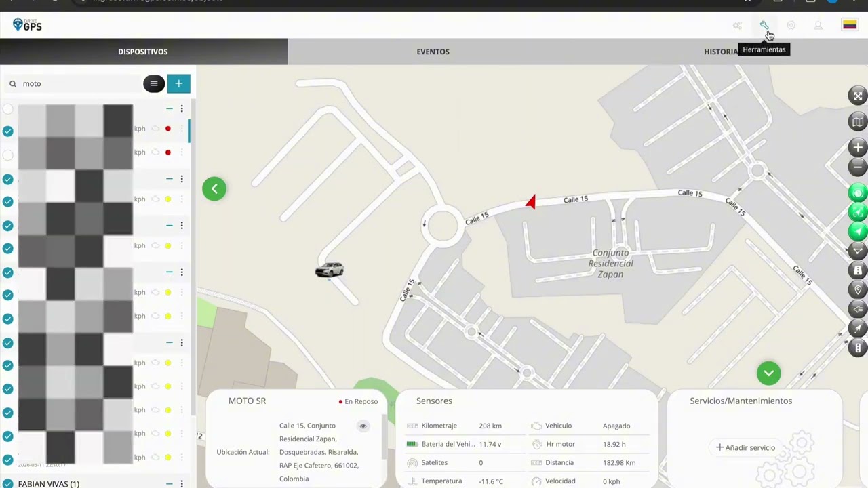Expand the down-triangle map tools button
This screenshot has width=868, height=488.
point(858,251)
